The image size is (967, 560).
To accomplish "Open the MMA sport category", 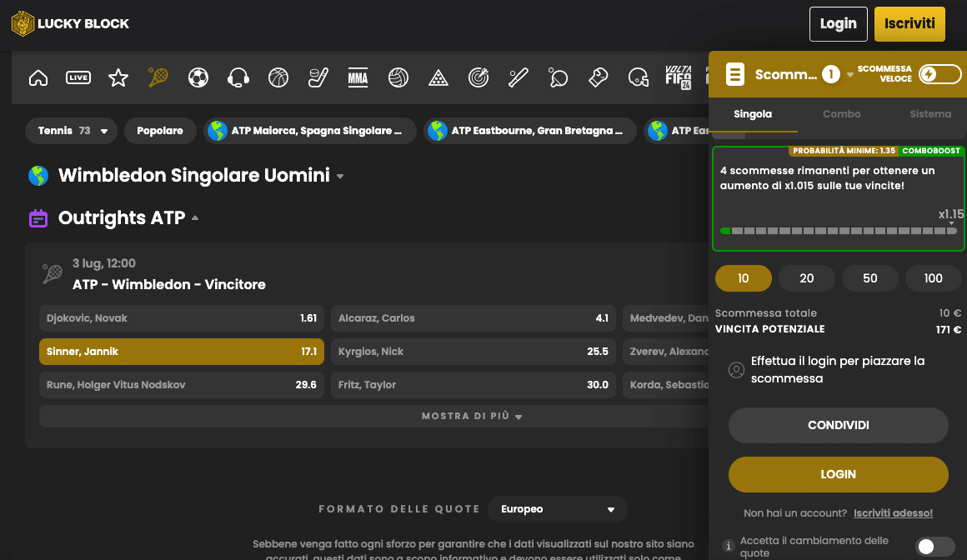I will point(358,78).
